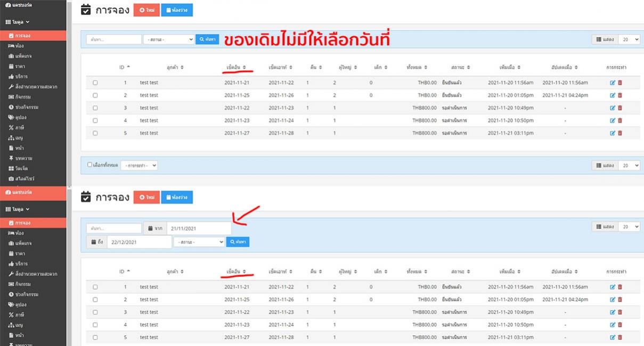
Task: Sort lower table by เช็คอิน column
Action: 237,271
